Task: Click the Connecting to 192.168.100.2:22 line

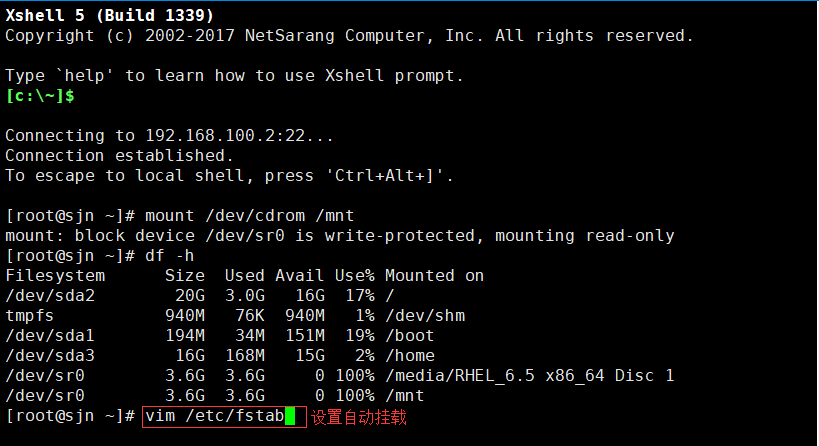Action: coord(169,136)
